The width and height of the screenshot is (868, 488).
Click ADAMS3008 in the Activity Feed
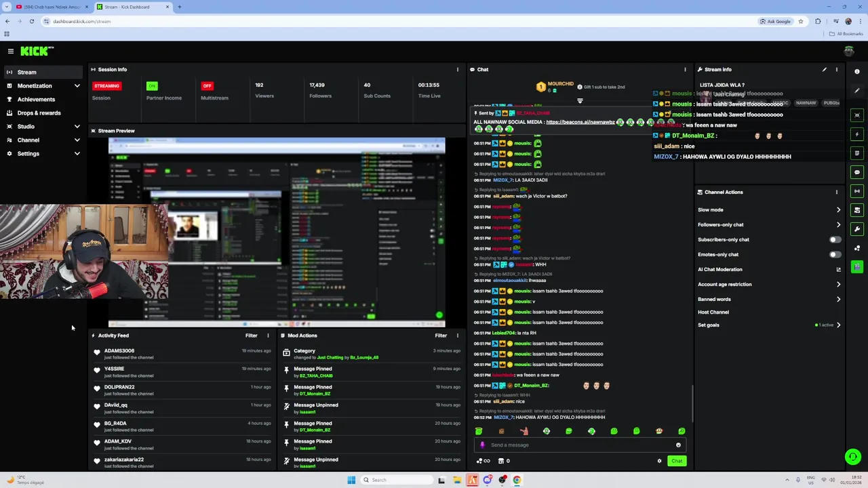point(119,350)
